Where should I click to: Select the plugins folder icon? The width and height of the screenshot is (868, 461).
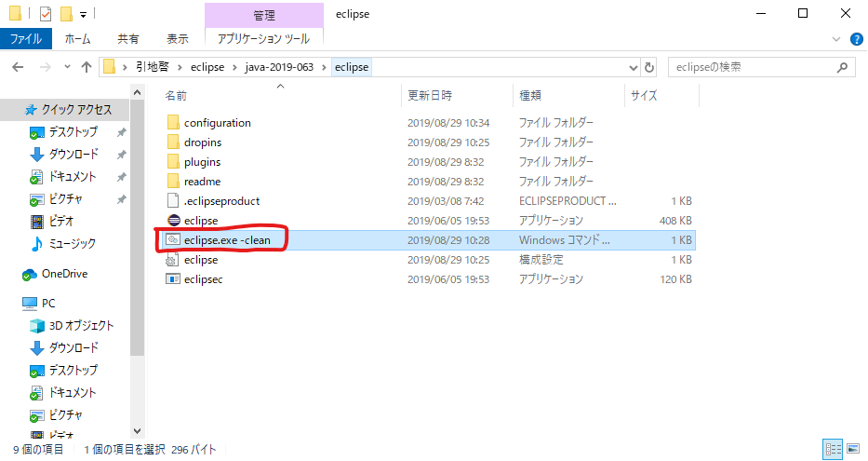coord(173,162)
